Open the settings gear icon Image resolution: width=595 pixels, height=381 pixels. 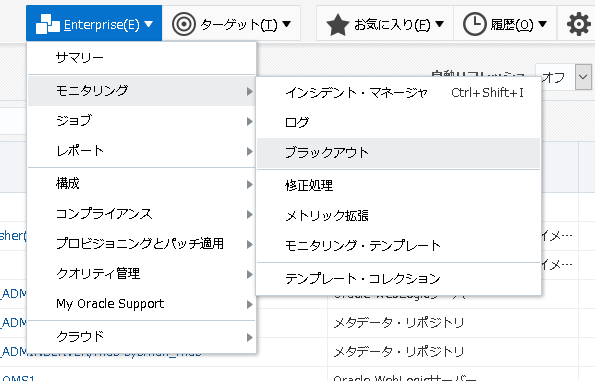[578, 24]
